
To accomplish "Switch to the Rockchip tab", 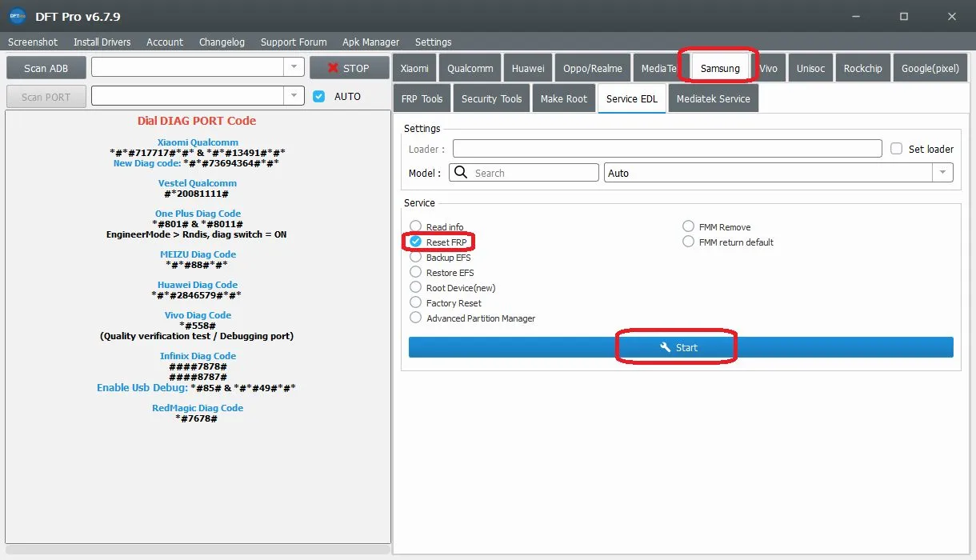I will pos(862,68).
